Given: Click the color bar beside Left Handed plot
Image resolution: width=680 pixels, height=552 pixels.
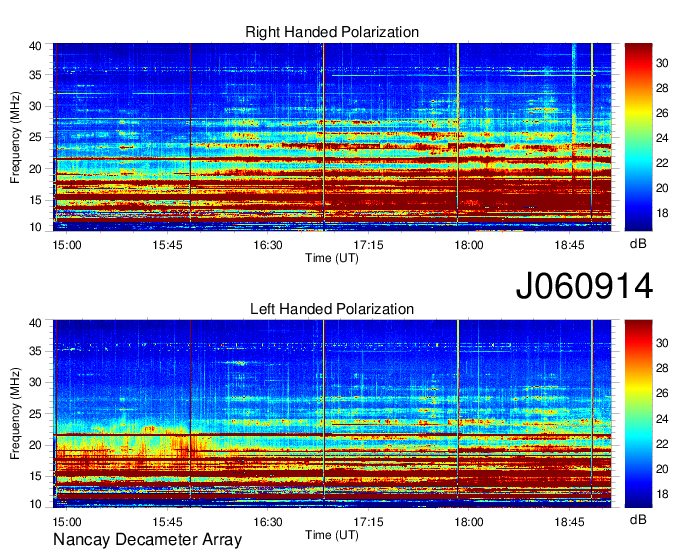Looking at the screenshot, I should pos(638,414).
